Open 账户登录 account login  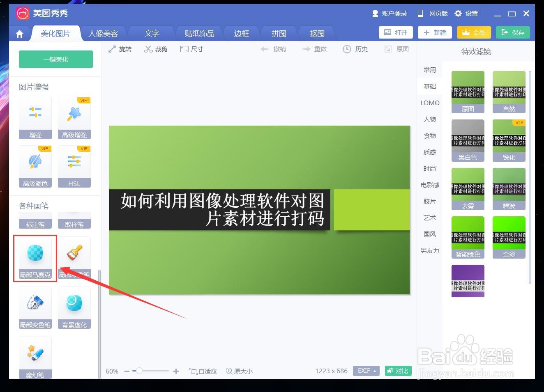389,14
